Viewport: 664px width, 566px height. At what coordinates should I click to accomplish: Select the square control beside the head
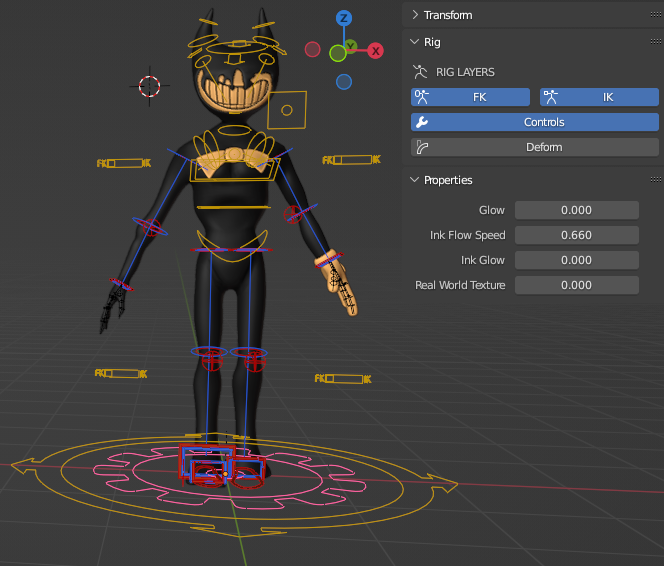[287, 110]
